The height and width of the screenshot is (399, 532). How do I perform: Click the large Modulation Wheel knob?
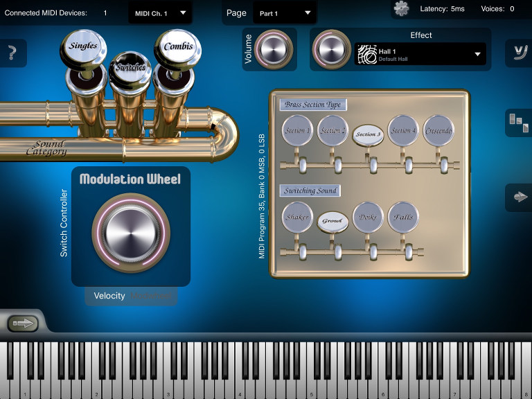click(130, 229)
